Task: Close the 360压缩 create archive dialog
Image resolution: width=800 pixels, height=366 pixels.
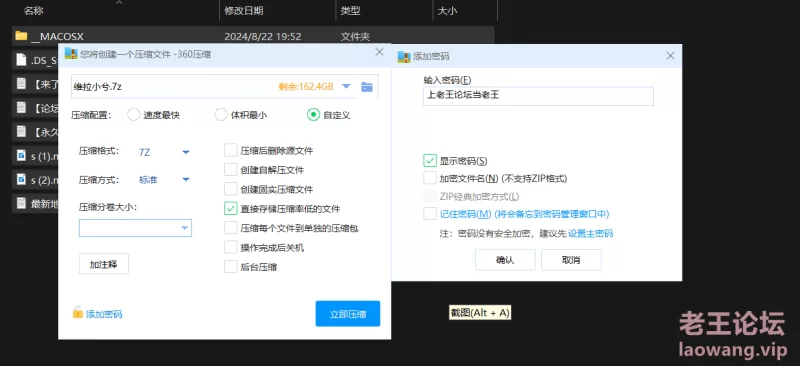Action: tap(379, 52)
